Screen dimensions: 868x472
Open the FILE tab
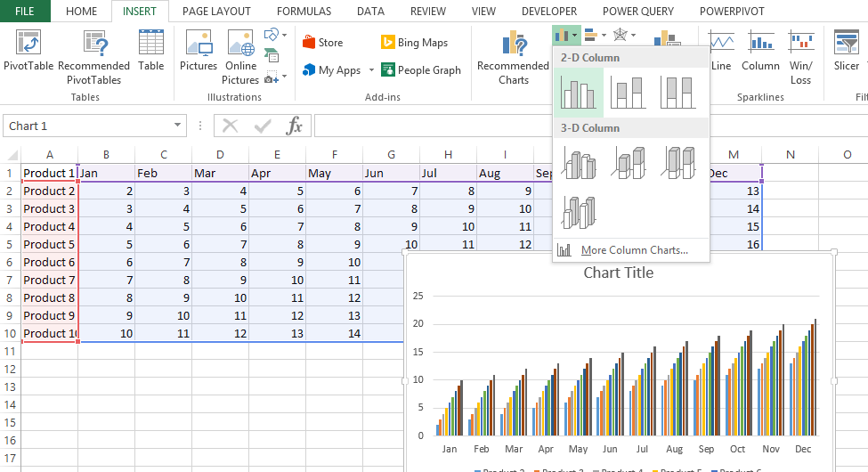click(25, 11)
